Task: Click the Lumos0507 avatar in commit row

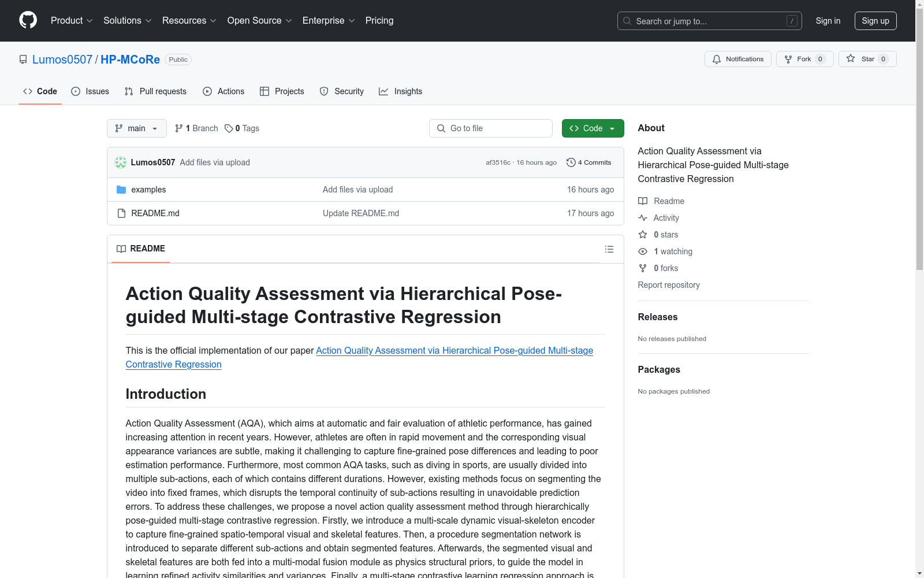Action: point(121,162)
